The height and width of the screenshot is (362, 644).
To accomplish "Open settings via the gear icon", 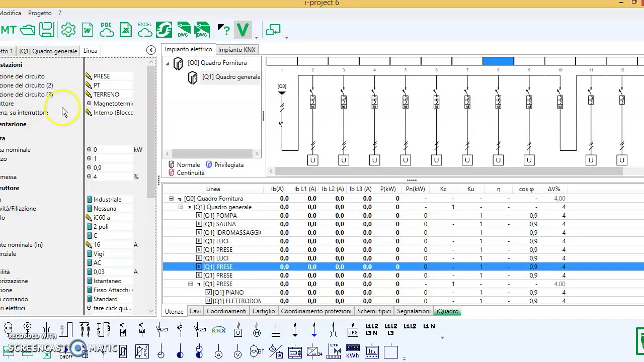I will pos(68,30).
